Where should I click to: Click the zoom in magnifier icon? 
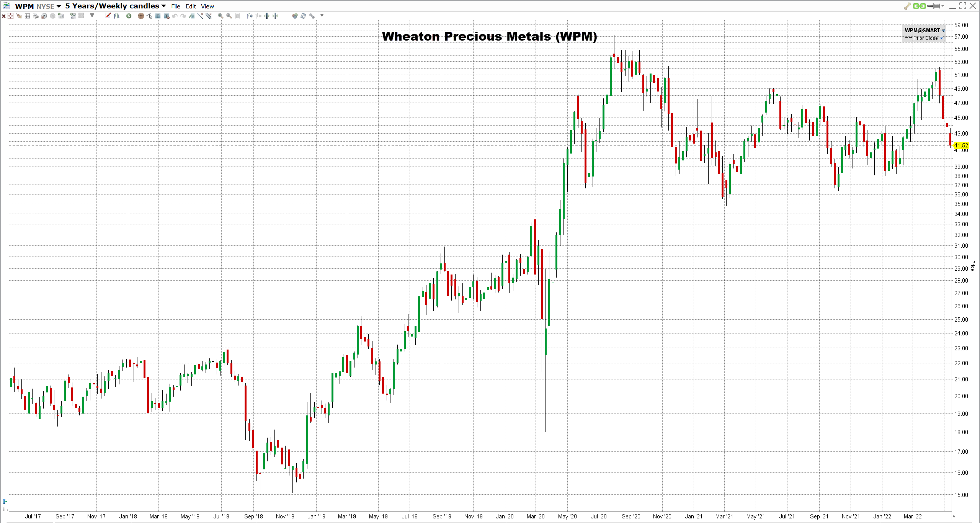pyautogui.click(x=220, y=16)
